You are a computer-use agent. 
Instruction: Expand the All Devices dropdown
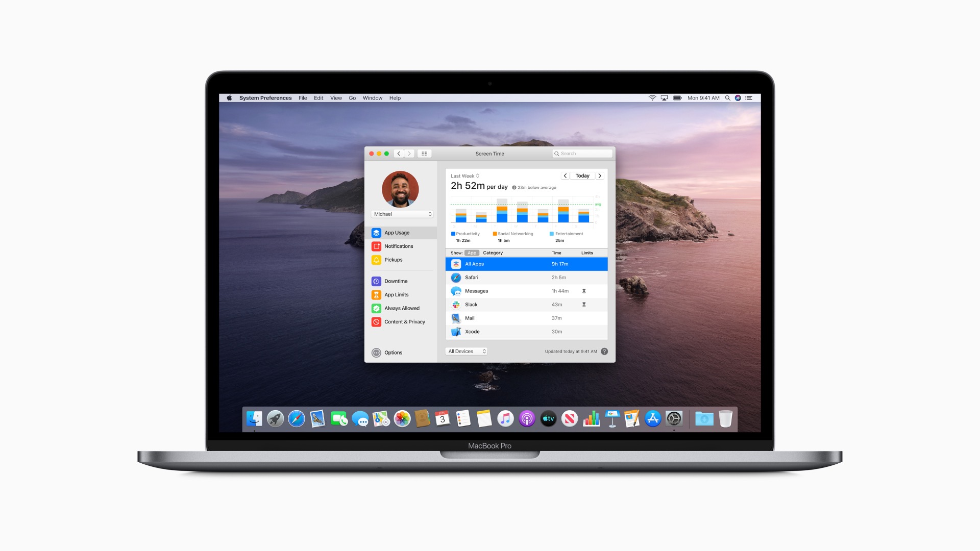[x=467, y=352]
